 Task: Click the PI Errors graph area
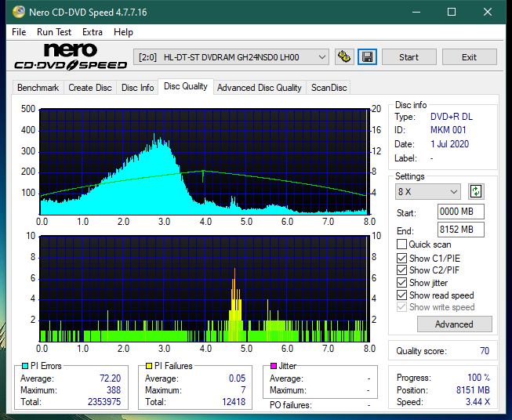coord(205,161)
